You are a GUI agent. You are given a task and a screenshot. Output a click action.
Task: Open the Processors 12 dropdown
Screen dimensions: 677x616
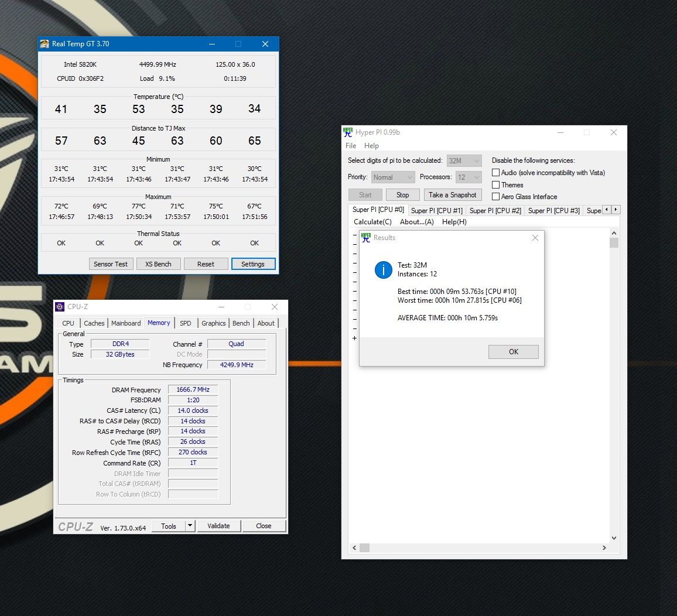tap(469, 177)
